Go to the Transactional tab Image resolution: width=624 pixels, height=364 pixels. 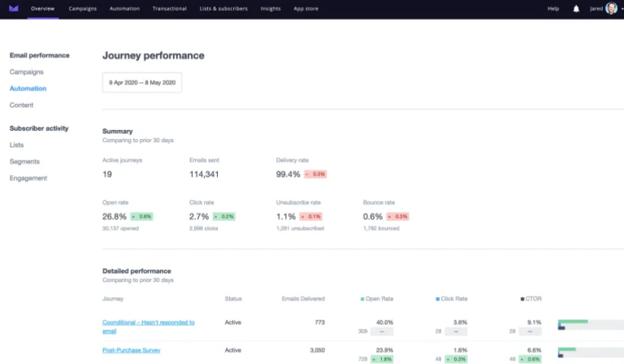tap(169, 8)
